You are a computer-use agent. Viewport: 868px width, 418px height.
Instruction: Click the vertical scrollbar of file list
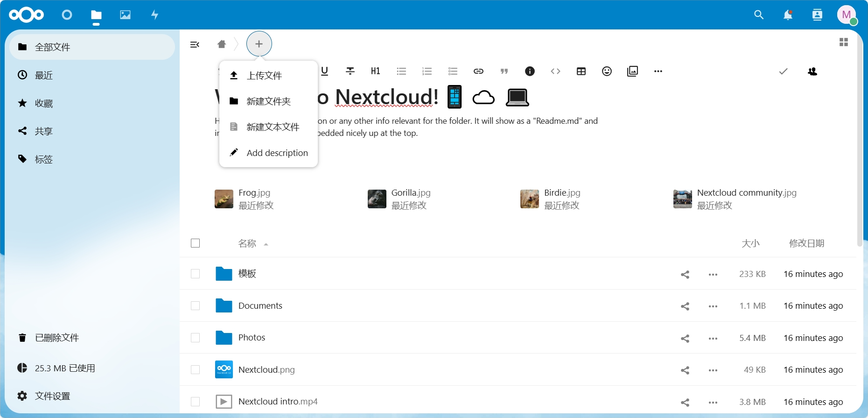click(x=860, y=140)
